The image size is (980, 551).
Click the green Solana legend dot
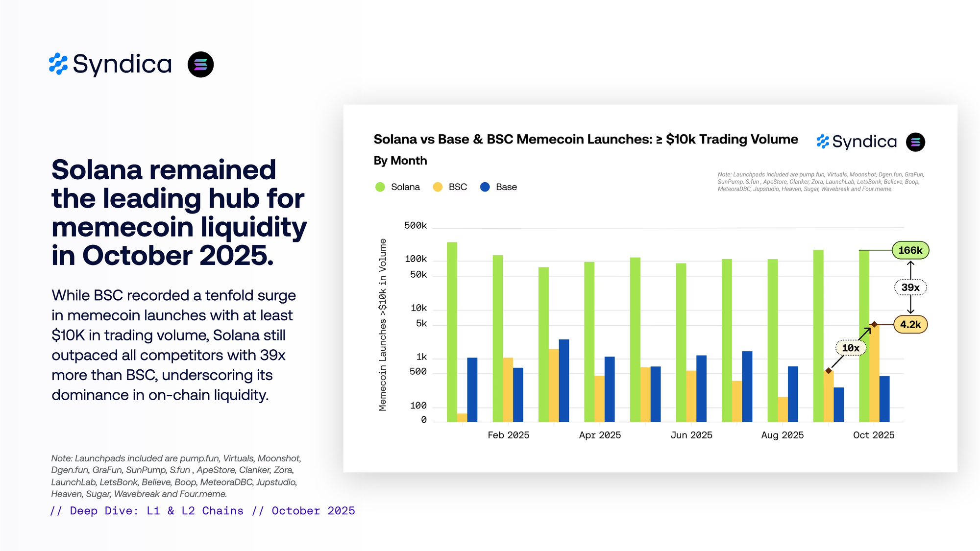[x=380, y=187]
